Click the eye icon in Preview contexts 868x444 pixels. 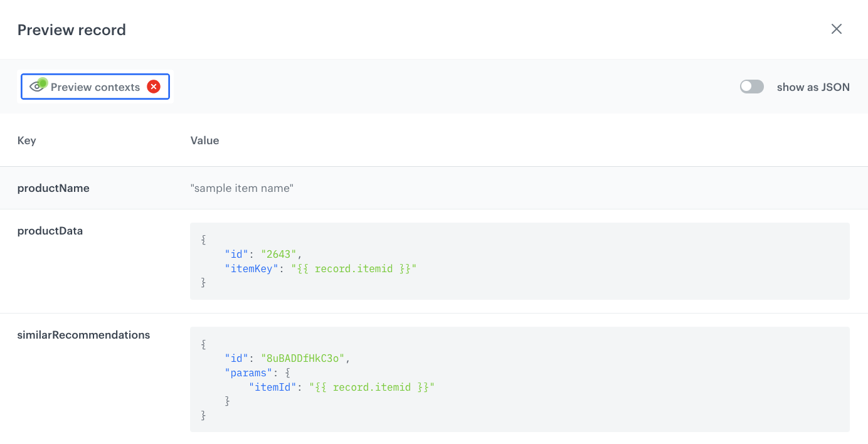(x=38, y=87)
